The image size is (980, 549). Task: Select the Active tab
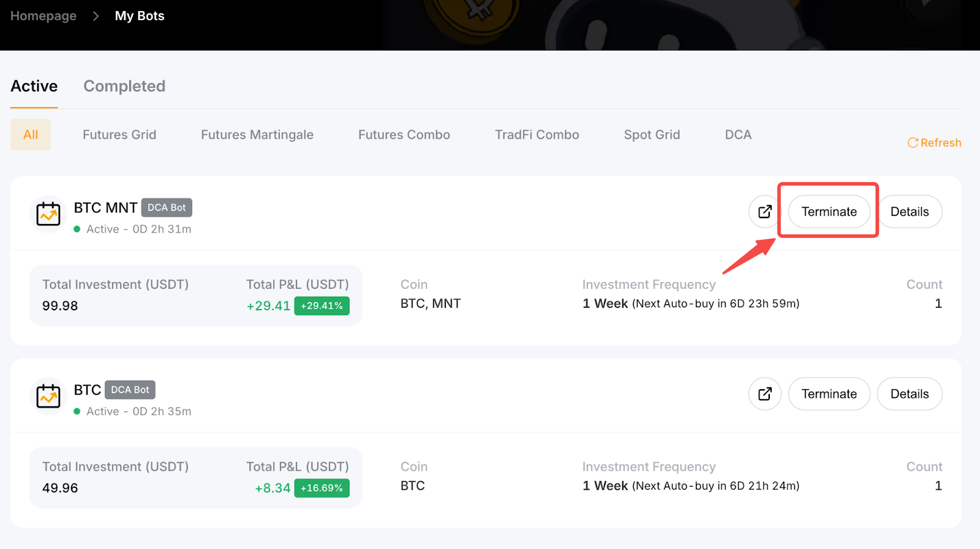[x=34, y=86]
